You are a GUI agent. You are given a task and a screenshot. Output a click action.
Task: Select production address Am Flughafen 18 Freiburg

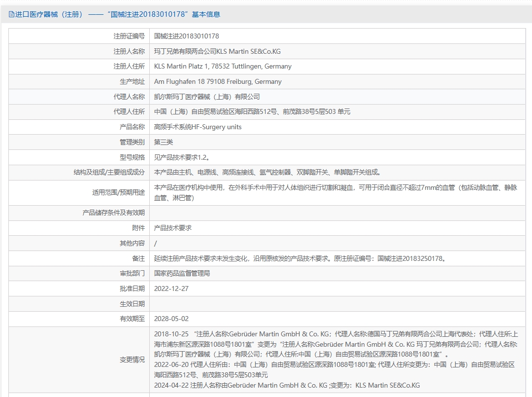coord(218,81)
